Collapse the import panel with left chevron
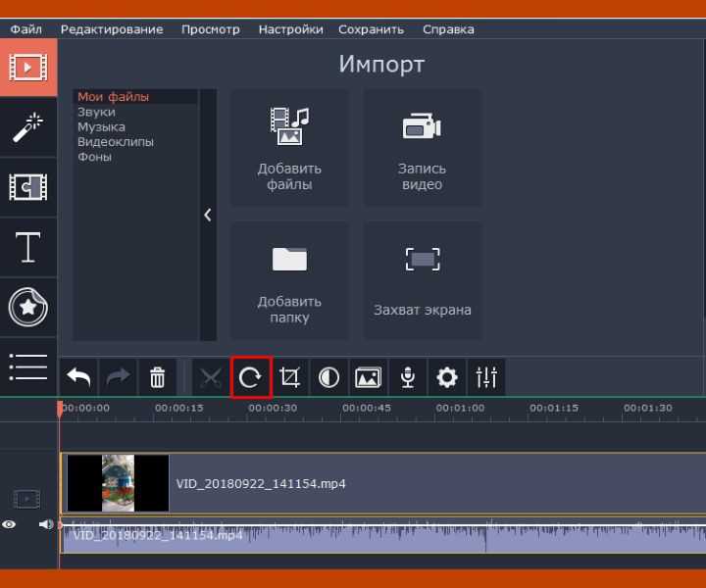The image size is (706, 588). (x=208, y=216)
